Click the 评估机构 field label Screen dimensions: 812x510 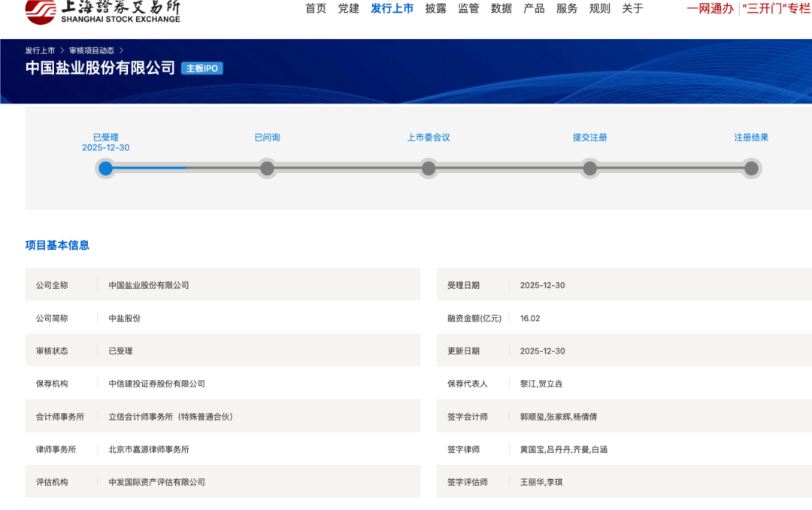(x=52, y=482)
